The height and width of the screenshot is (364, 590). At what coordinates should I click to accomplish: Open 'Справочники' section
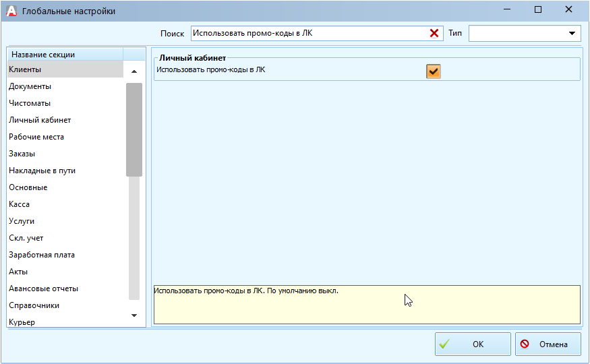coord(34,305)
